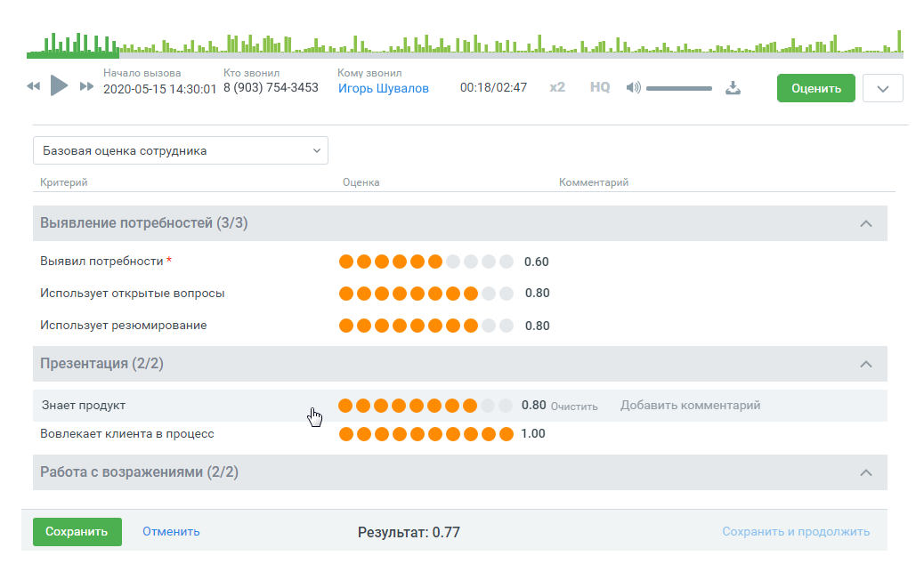Viewport: 924px width, 564px height.
Task: Collapse the Выявление потребностей section
Action: coord(865,223)
